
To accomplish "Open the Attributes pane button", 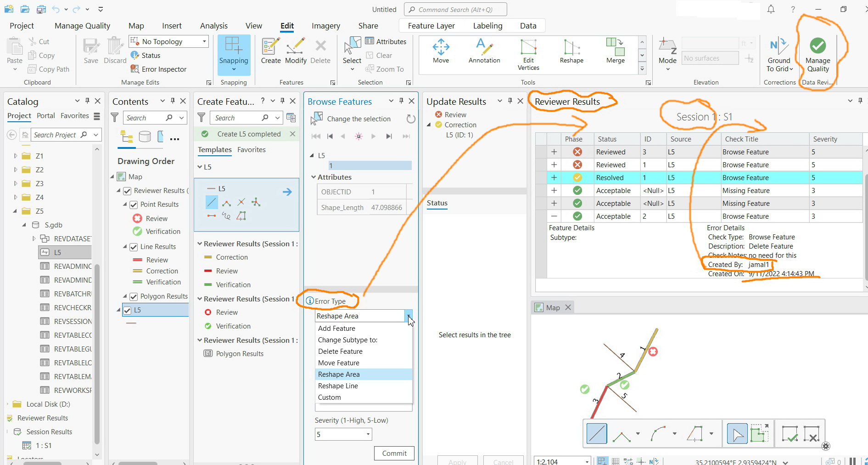I will tap(386, 41).
